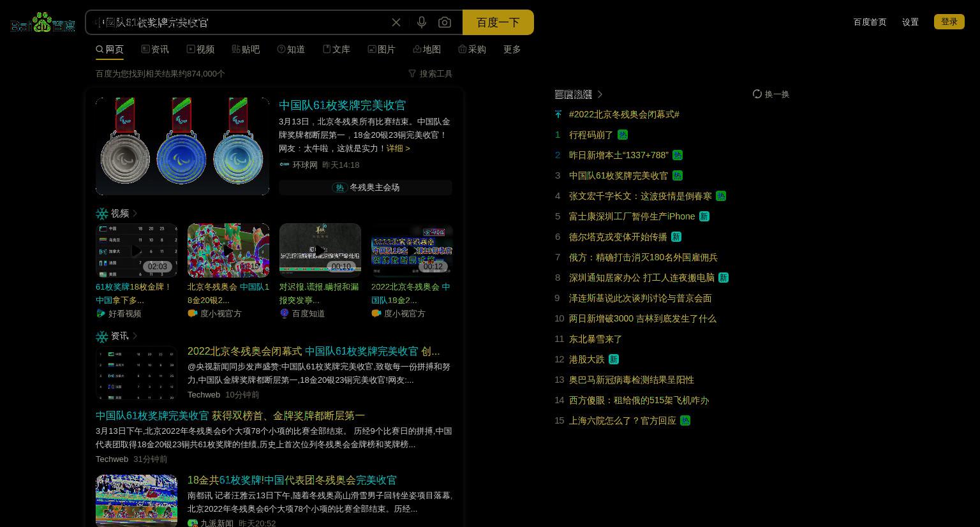Open headline 中国队61枚奖牌完美收官
This screenshot has width=980, height=527.
[x=342, y=105]
